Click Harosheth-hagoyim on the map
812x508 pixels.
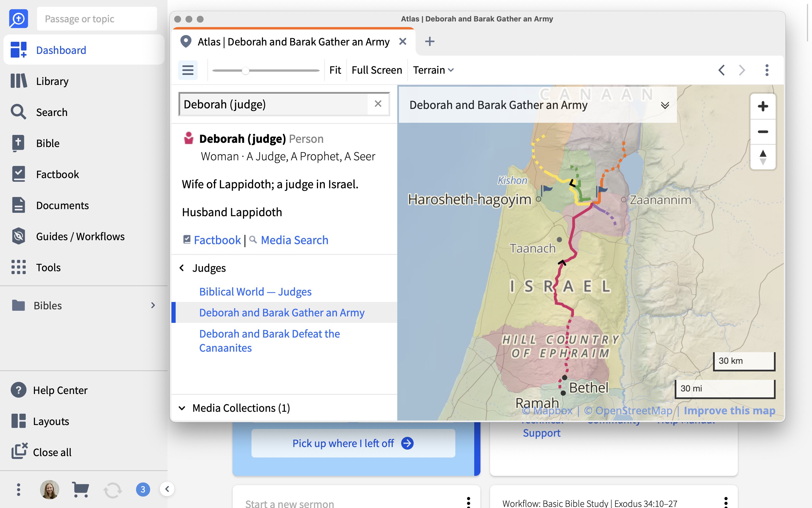pos(469,199)
